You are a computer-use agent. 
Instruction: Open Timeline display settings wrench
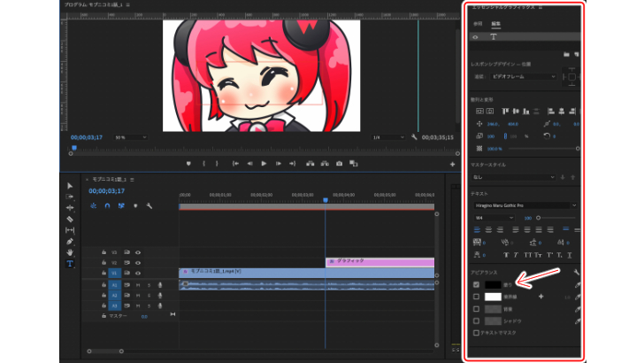(149, 205)
